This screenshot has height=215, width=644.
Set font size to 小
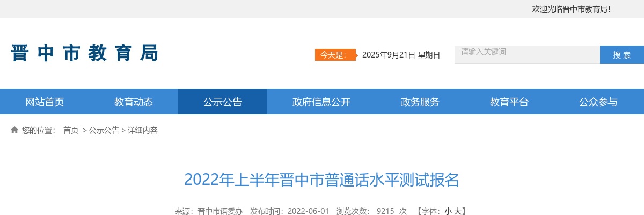(x=447, y=211)
